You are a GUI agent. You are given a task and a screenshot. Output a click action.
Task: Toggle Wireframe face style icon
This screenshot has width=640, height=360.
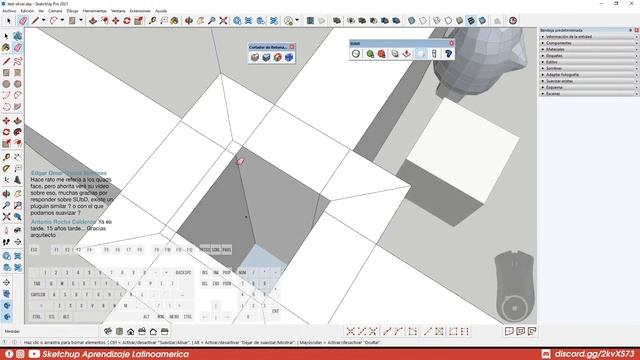coord(437,20)
